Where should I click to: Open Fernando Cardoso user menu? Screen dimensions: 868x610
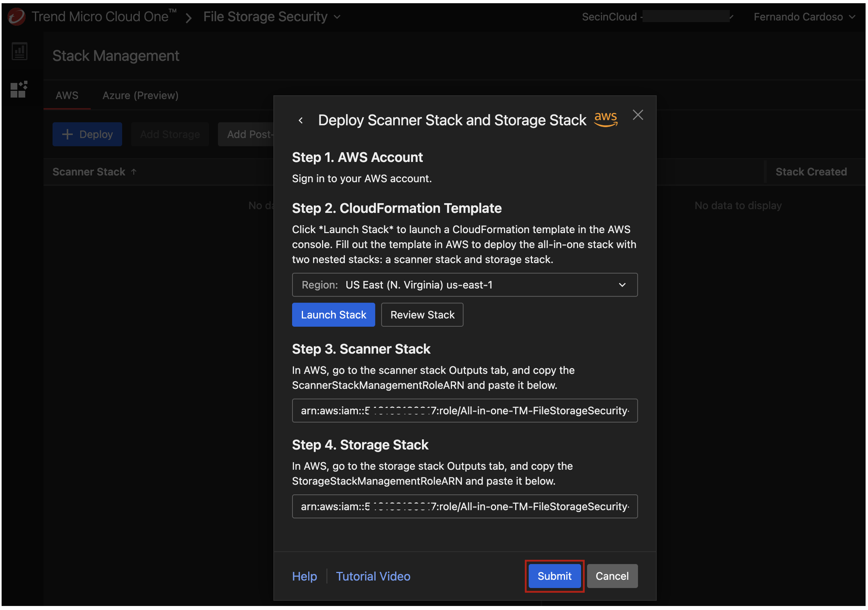pos(804,17)
